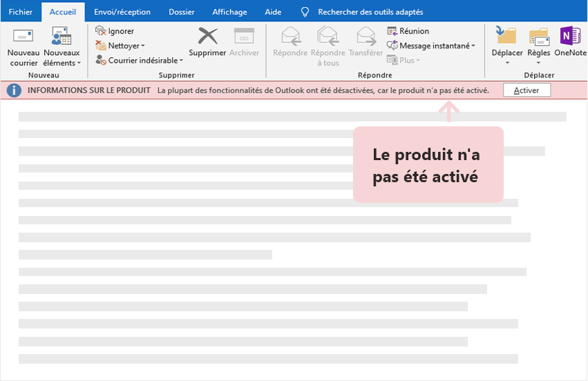Click the Rechercher des outils adaptés field
Image resolution: width=588 pixels, height=381 pixels.
(x=370, y=12)
